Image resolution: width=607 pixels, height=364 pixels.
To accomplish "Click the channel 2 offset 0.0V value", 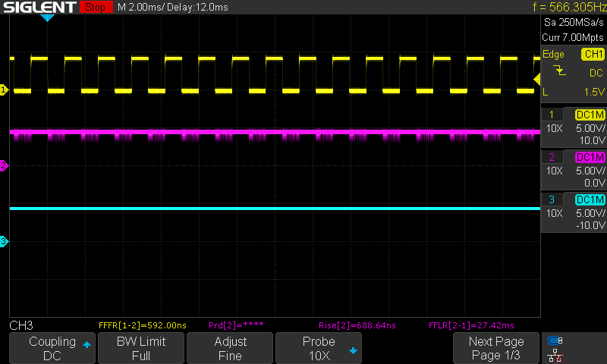I will [x=594, y=183].
